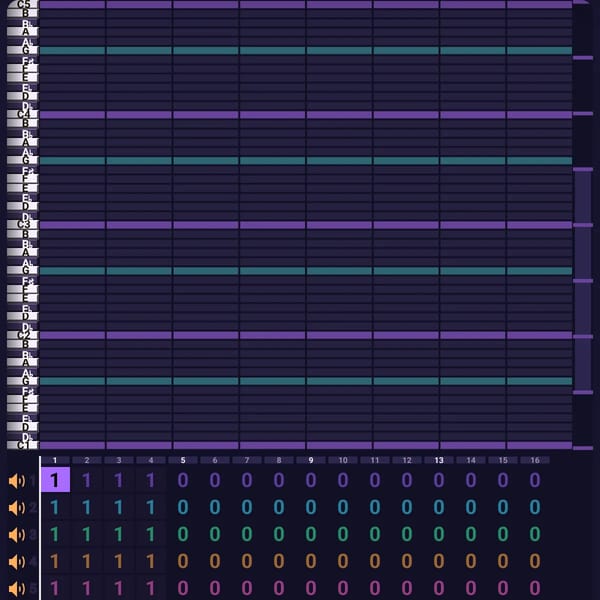
Task: Jump to bar number 3 label
Action: (x=119, y=460)
